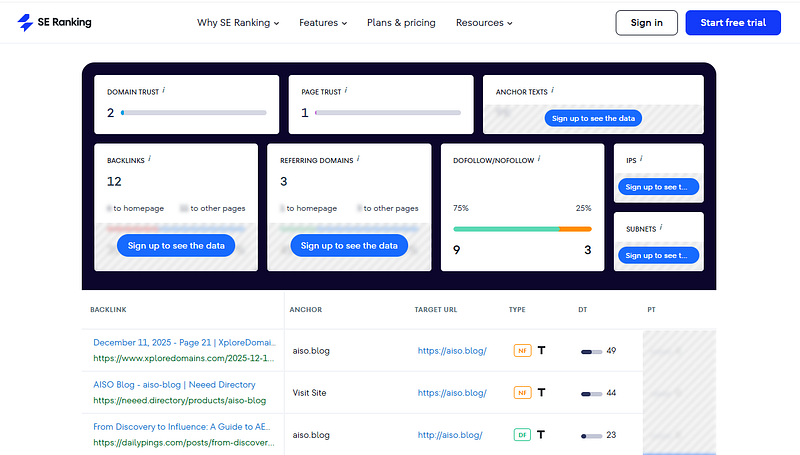Click aiso.blog anchor in dailypings row

click(x=311, y=435)
